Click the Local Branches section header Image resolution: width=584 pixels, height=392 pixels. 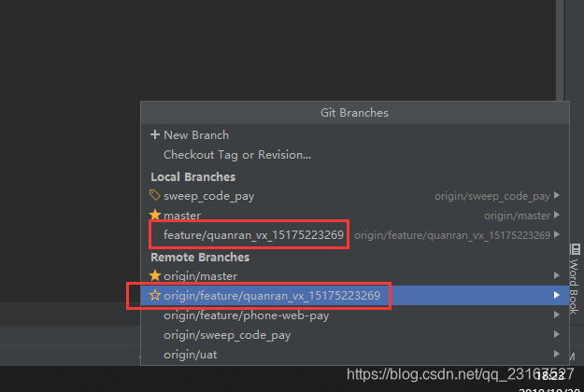(192, 176)
